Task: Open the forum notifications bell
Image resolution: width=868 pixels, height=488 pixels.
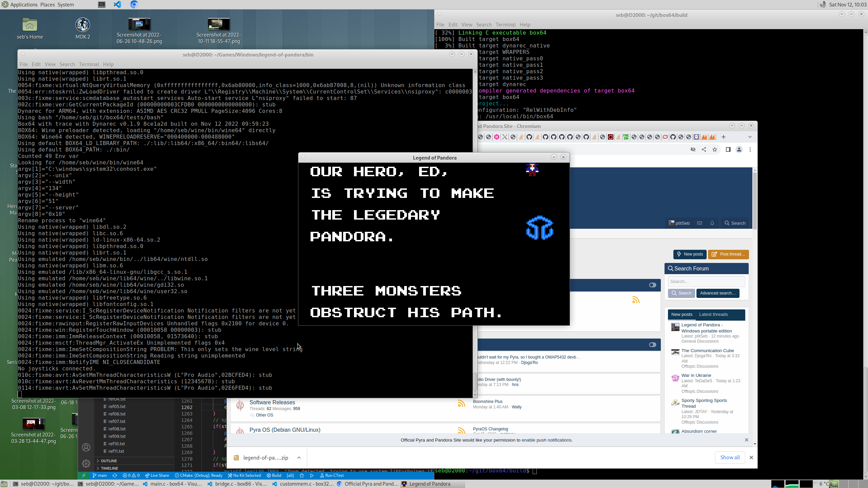Action: pos(712,223)
